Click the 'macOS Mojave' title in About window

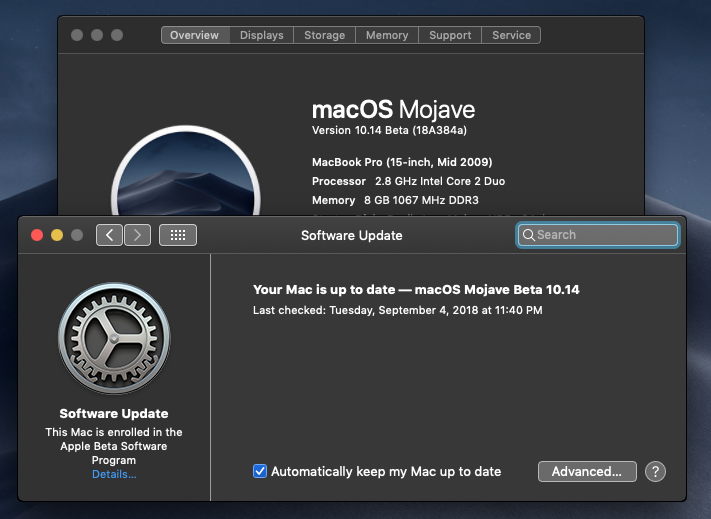[x=393, y=109]
